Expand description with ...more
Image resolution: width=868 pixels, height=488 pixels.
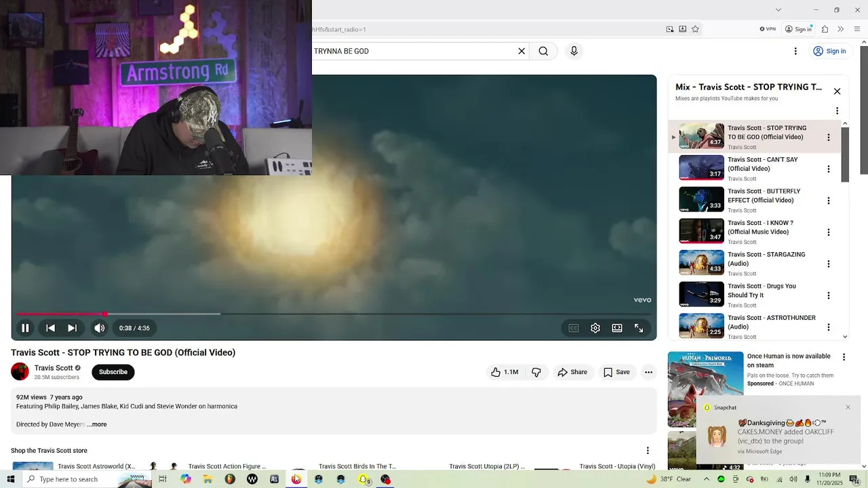point(97,424)
